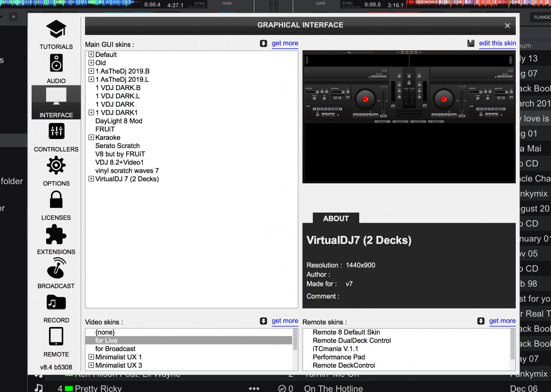Click download icon beside Video skins get more

click(x=263, y=321)
